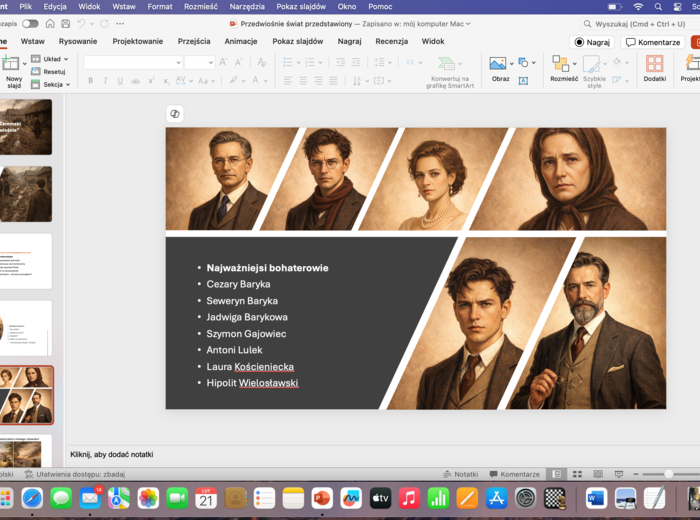Image resolution: width=700 pixels, height=520 pixels.
Task: Click the Komentarze button at top right
Action: pos(653,42)
